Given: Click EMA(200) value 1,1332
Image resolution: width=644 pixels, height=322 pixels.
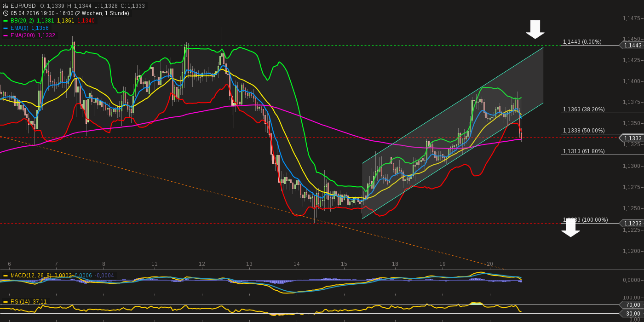Looking at the screenshot, I should [46, 35].
